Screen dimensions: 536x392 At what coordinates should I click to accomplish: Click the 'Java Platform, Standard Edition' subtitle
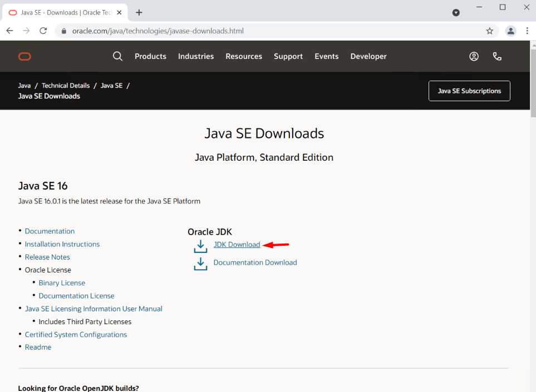pos(264,157)
